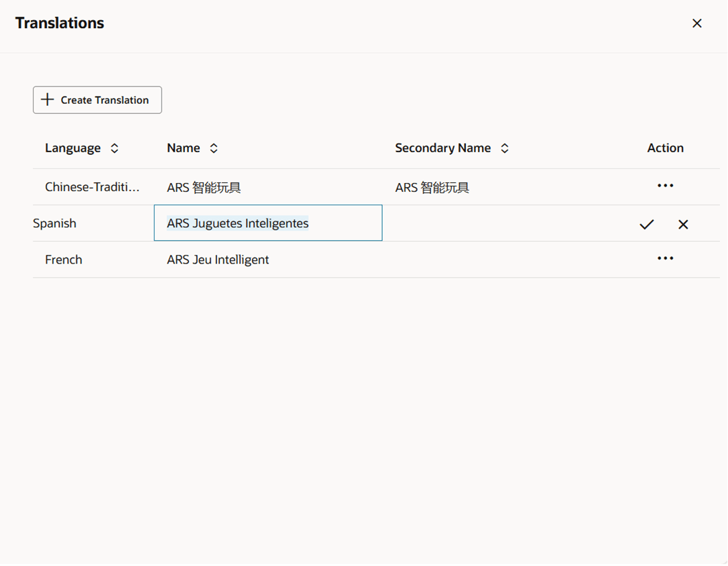Click the Translations dialog title
The image size is (728, 566).
pyautogui.click(x=60, y=23)
